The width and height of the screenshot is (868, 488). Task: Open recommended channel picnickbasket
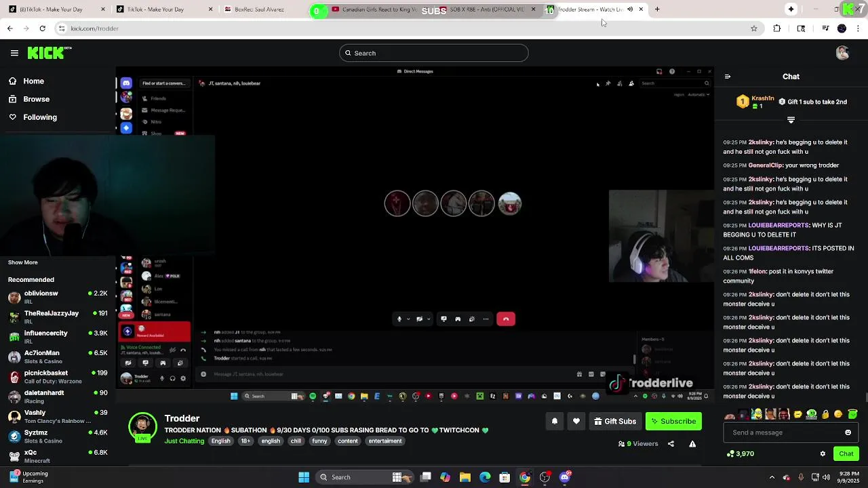click(x=58, y=376)
